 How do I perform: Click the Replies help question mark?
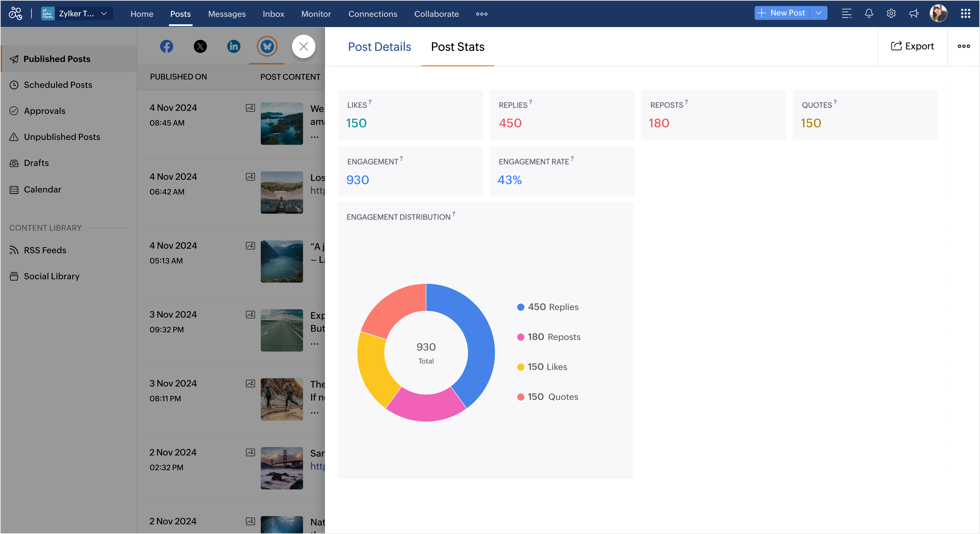point(530,102)
